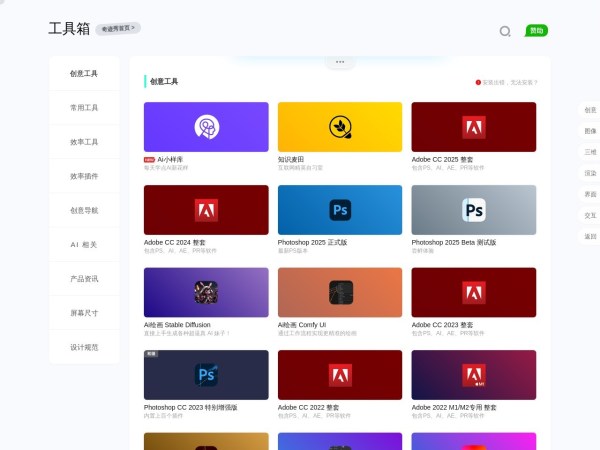Open the 安装出错，无法安装？ help link
600x450 pixels.
[508, 82]
